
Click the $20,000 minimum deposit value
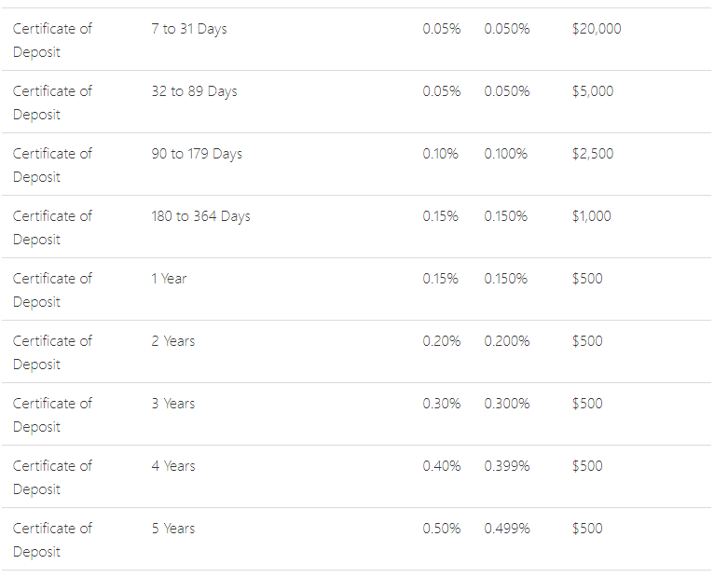(597, 29)
